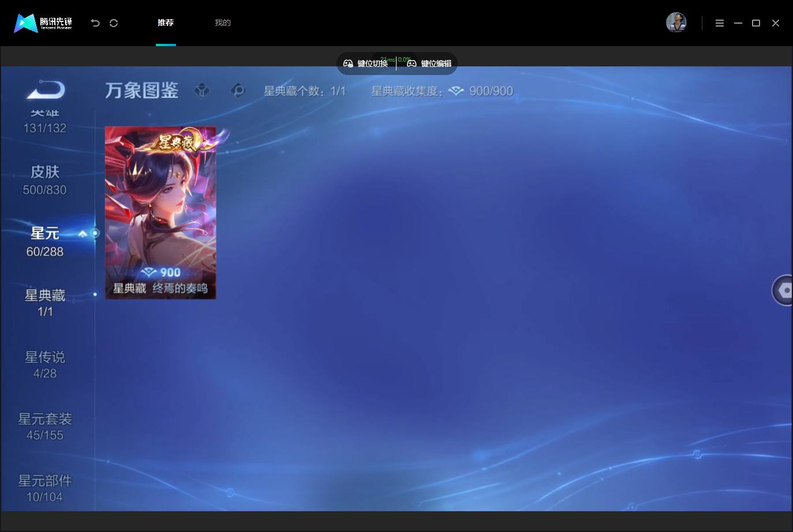Click the 万象图鉴 title
Viewport: 793px width, 532px height.
(x=142, y=91)
